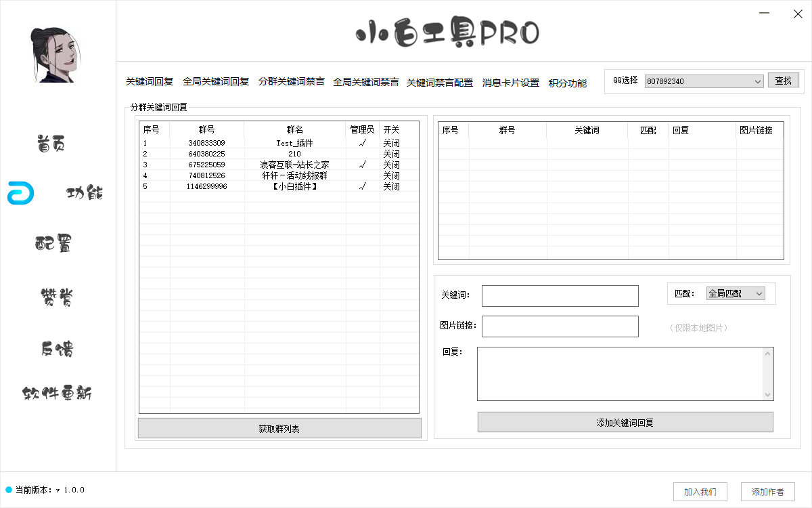The width and height of the screenshot is (812, 508).
Task: Toggle the 开关 switch for Test_插件 group
Action: click(391, 142)
